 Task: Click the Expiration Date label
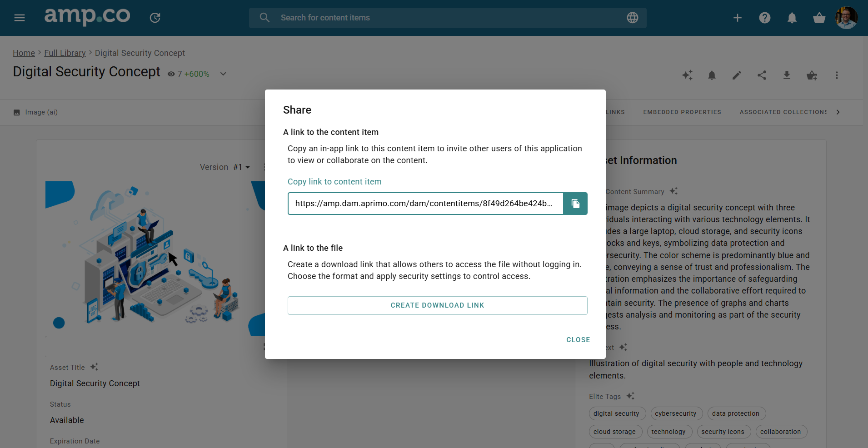point(75,441)
